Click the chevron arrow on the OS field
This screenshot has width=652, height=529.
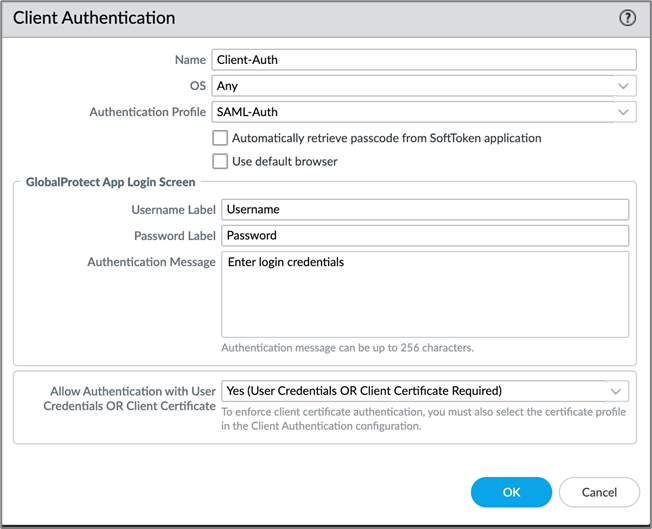[623, 86]
